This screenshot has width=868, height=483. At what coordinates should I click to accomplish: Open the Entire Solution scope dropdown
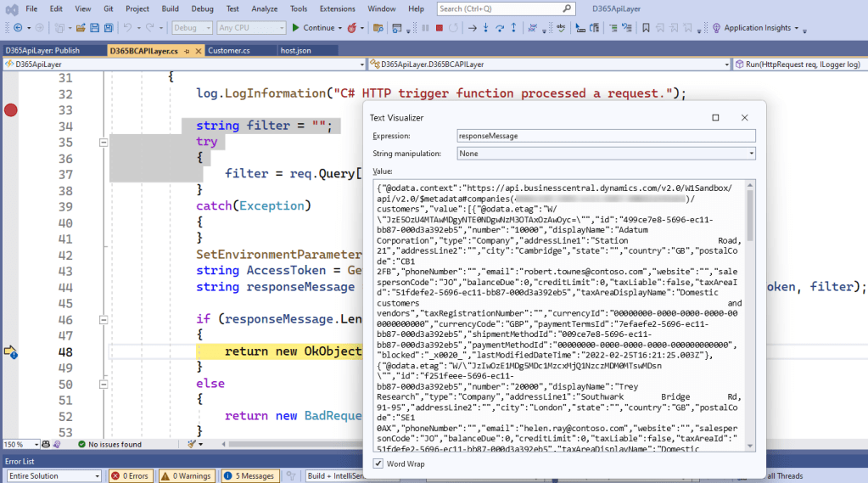pyautogui.click(x=52, y=476)
